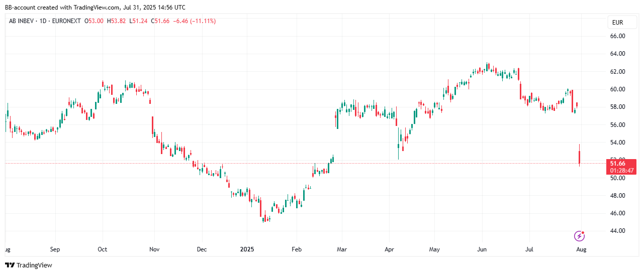644x274 pixels.
Task: Click the TradingView logo at bottom left
Action: click(x=29, y=265)
